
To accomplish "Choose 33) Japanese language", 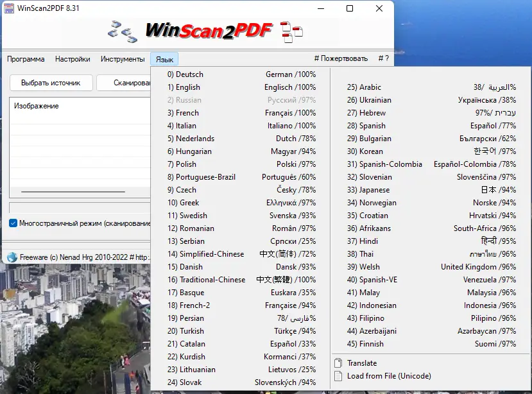I will [431, 190].
